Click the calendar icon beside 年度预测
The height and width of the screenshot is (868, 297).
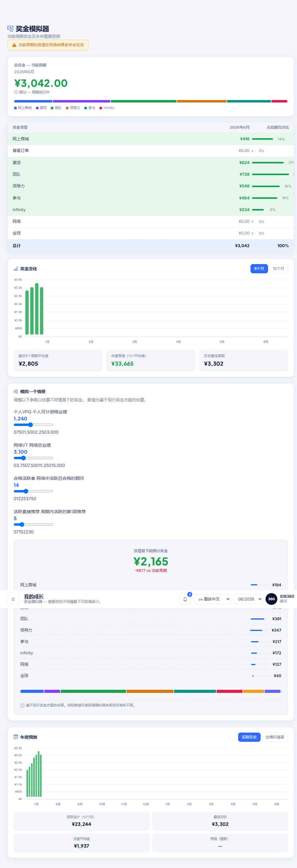click(x=16, y=737)
